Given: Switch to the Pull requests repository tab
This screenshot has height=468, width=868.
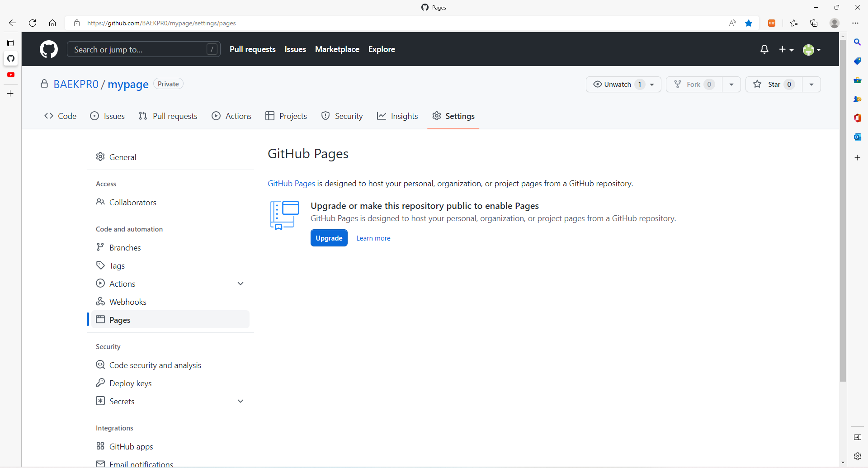Looking at the screenshot, I should (168, 116).
